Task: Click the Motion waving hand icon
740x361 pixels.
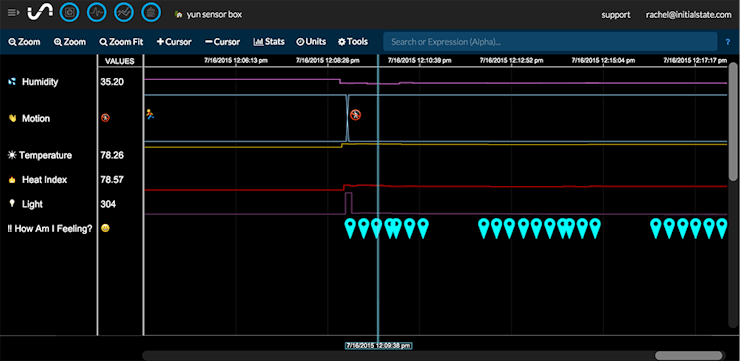Action: point(13,118)
